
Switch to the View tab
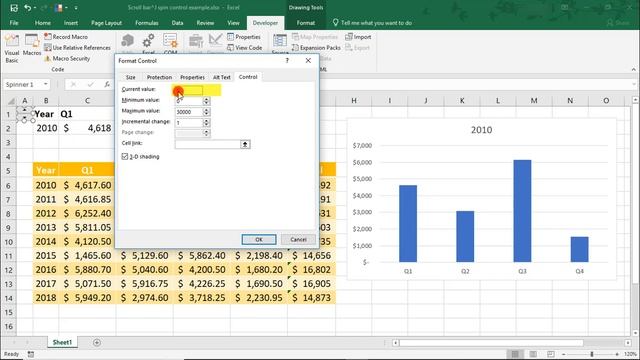(x=233, y=23)
